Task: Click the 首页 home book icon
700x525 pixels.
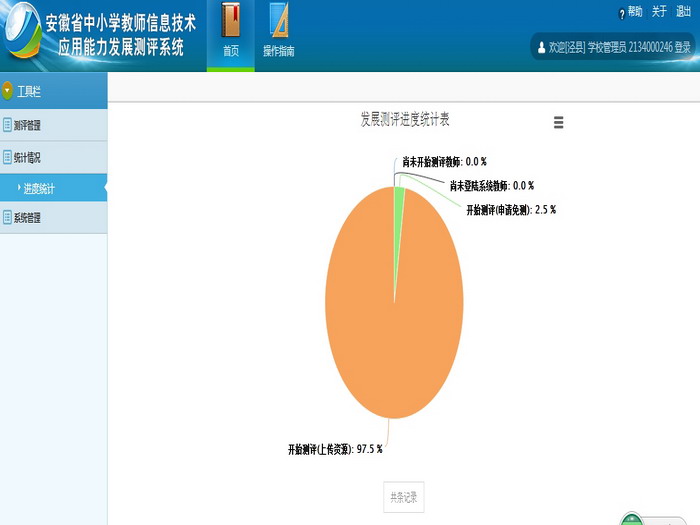Action: 231,22
